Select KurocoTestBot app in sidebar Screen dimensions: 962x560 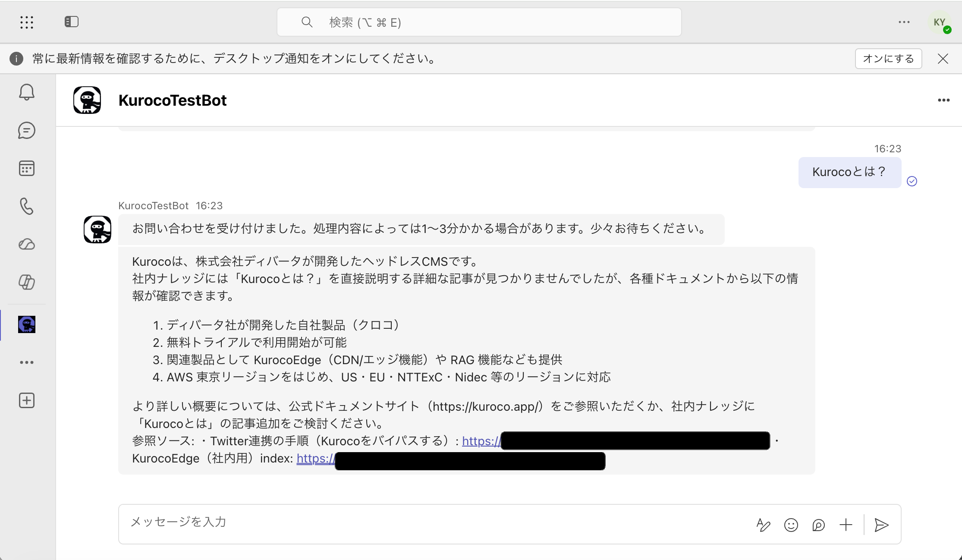coord(27,324)
